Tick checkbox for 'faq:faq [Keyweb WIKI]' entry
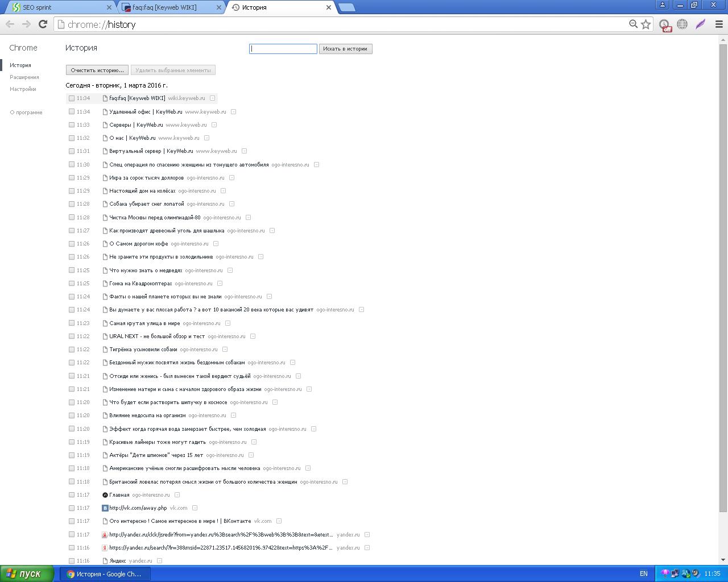728x582 pixels. tap(72, 98)
